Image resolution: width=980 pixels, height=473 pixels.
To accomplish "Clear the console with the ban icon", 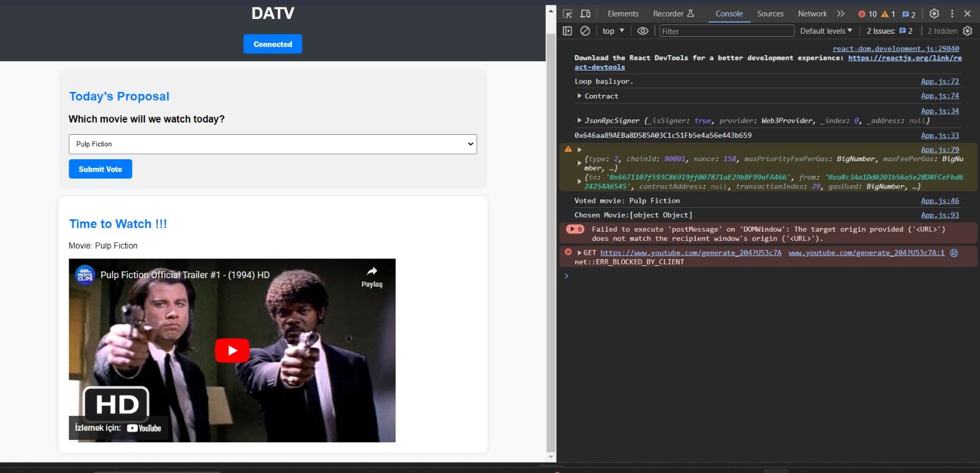I will pyautogui.click(x=585, y=31).
